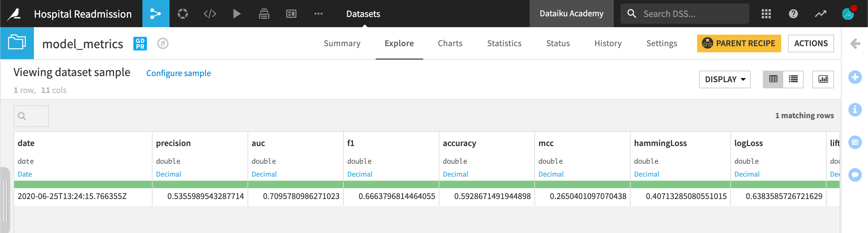Open the info details sidebar icon

click(855, 110)
